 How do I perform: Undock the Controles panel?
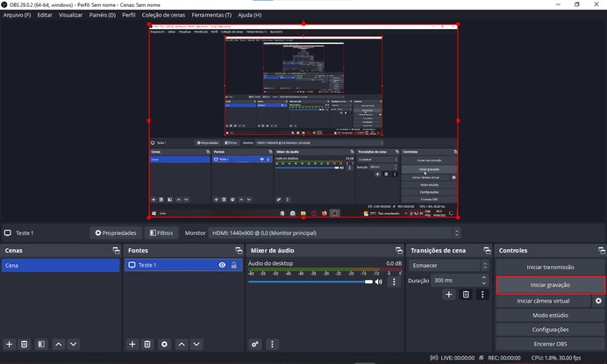pos(601,251)
